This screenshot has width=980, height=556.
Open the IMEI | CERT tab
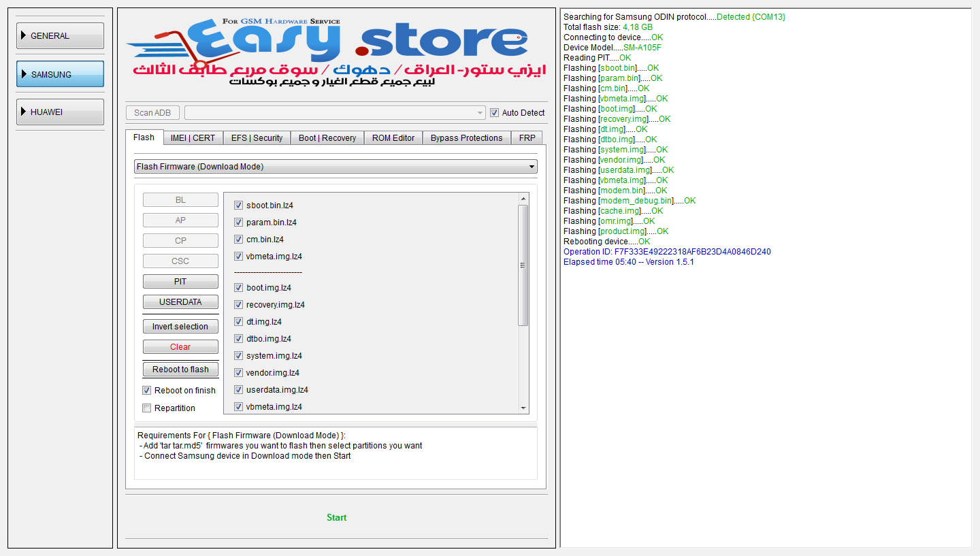click(193, 138)
